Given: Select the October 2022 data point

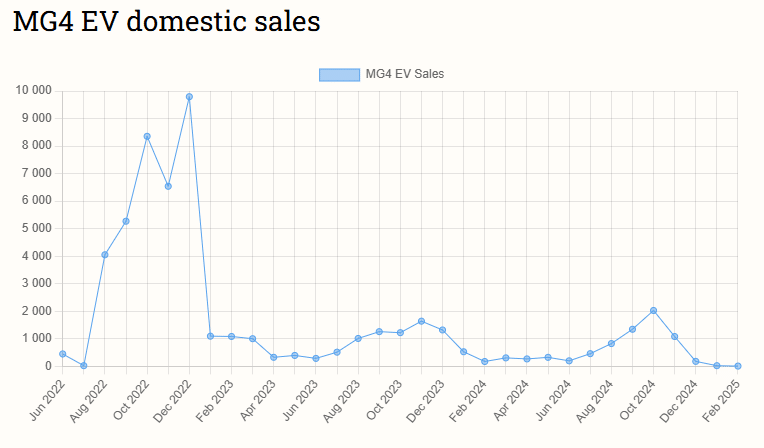Looking at the screenshot, I should point(147,136).
